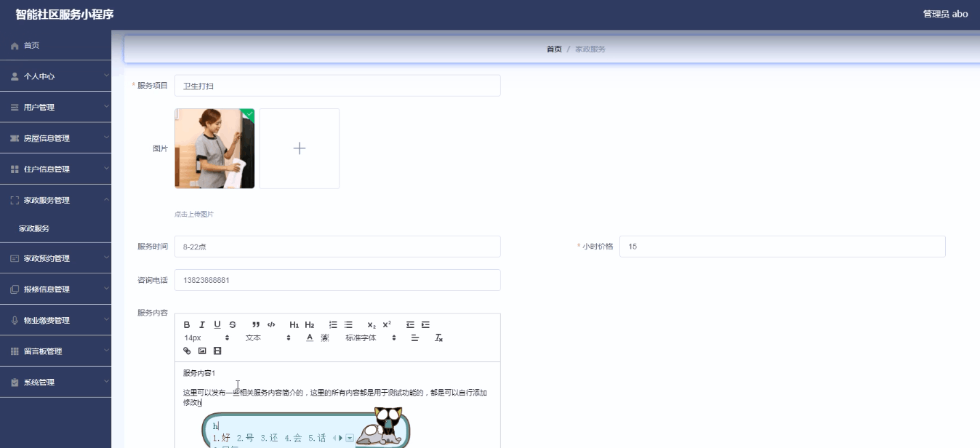This screenshot has width=980, height=448.
Task: Expand the 个人中心 sidebar menu
Action: pyautogui.click(x=55, y=76)
